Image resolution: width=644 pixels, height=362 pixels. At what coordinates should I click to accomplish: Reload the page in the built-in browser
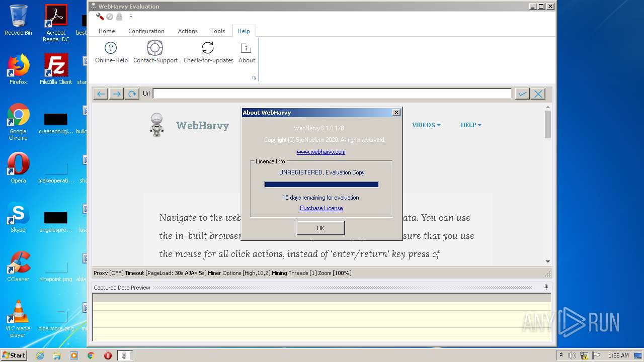[132, 94]
